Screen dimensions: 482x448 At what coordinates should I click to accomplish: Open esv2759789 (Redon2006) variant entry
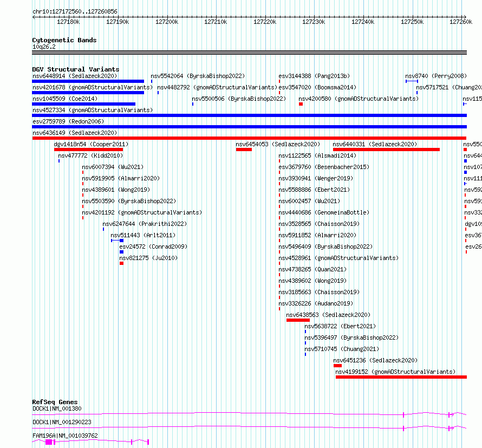(68, 121)
